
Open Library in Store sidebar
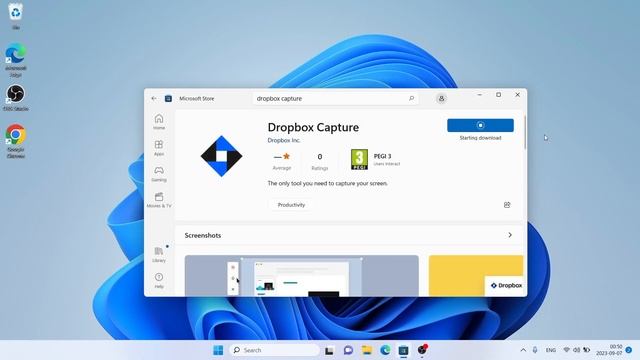pos(159,254)
